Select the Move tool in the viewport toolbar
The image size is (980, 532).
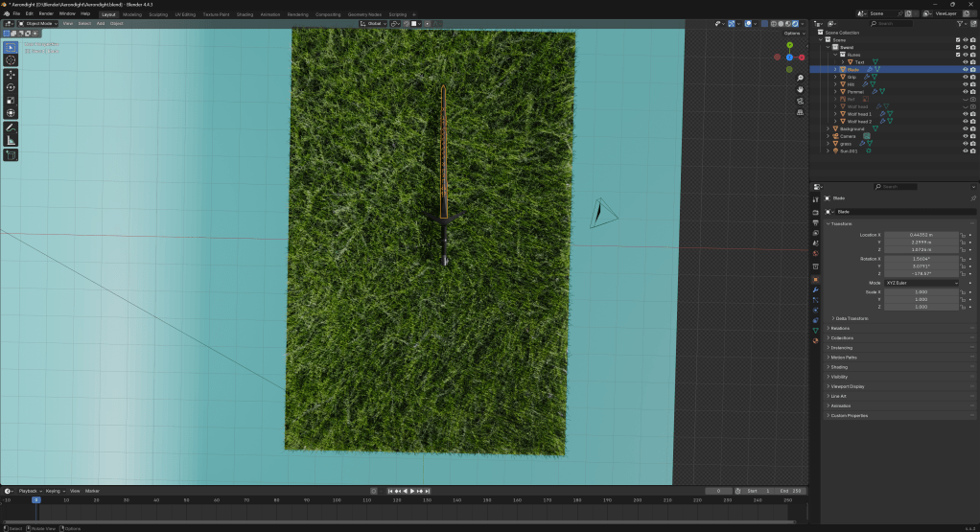click(x=11, y=74)
